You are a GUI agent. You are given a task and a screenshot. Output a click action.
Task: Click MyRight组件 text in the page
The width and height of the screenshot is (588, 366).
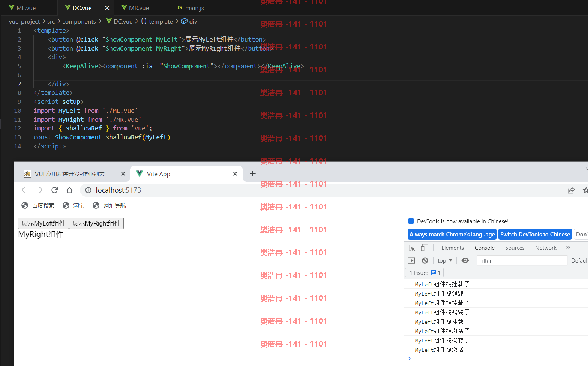coord(41,234)
